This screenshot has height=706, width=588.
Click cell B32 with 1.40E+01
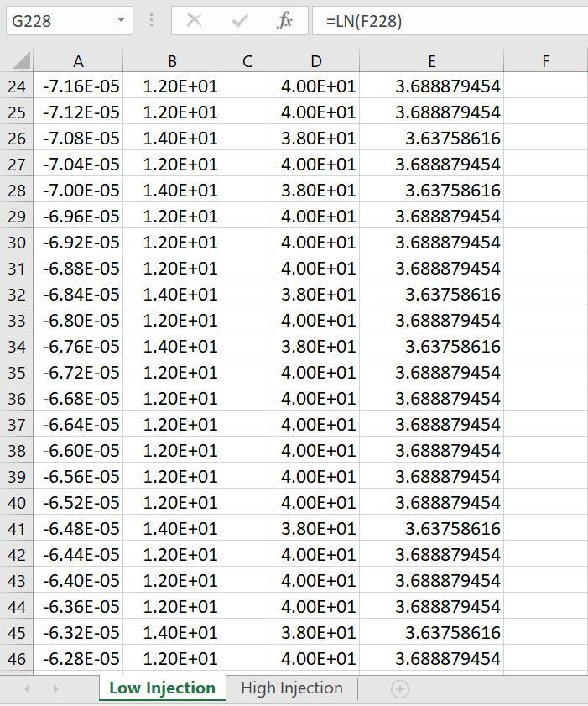pyautogui.click(x=172, y=295)
